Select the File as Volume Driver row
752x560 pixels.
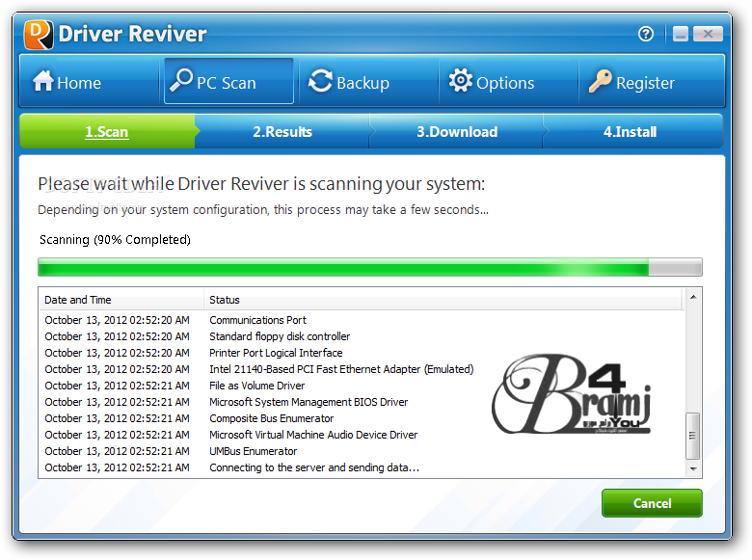point(363,386)
